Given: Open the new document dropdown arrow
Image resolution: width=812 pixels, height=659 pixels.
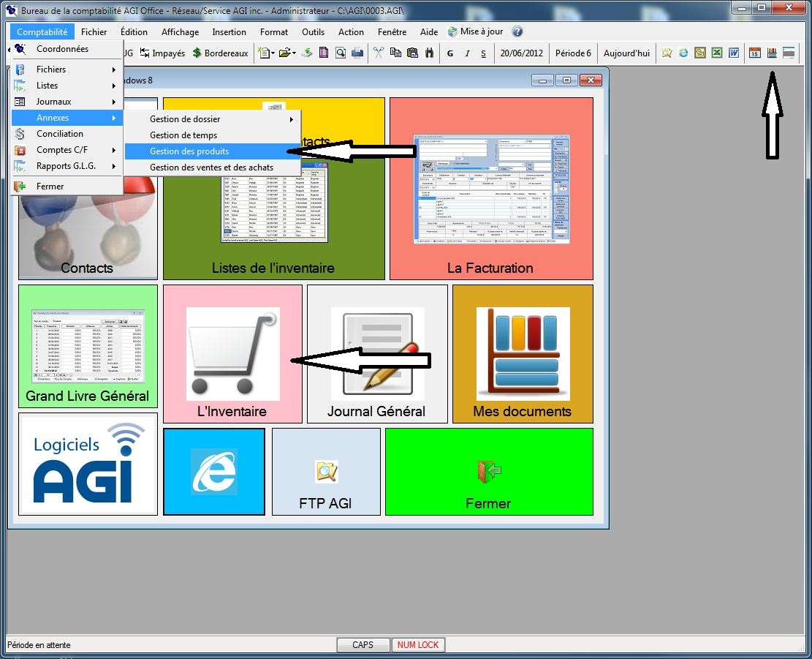Looking at the screenshot, I should pos(273,53).
